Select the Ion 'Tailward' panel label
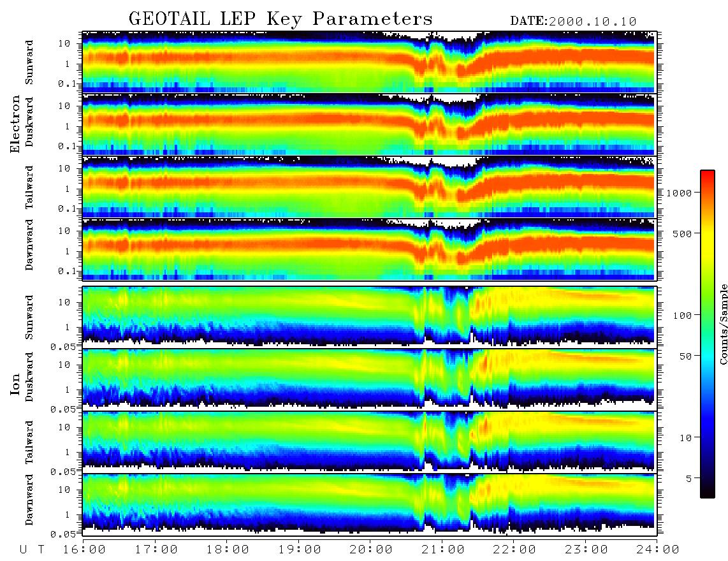This screenshot has width=728, height=561. pos(29,442)
